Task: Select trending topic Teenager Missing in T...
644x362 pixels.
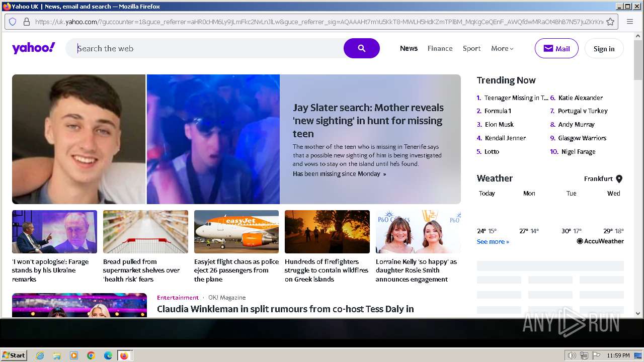Action: [516, 98]
